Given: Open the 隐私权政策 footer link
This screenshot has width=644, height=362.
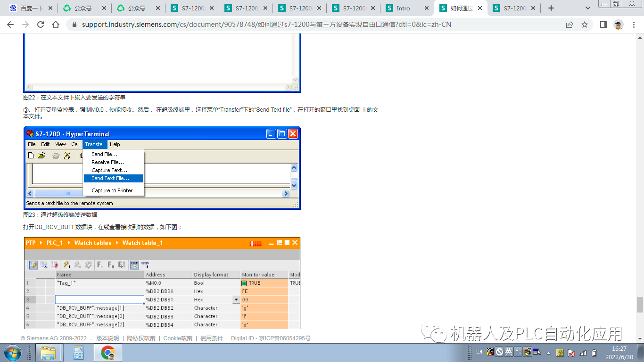Looking at the screenshot, I should pyautogui.click(x=141, y=338).
